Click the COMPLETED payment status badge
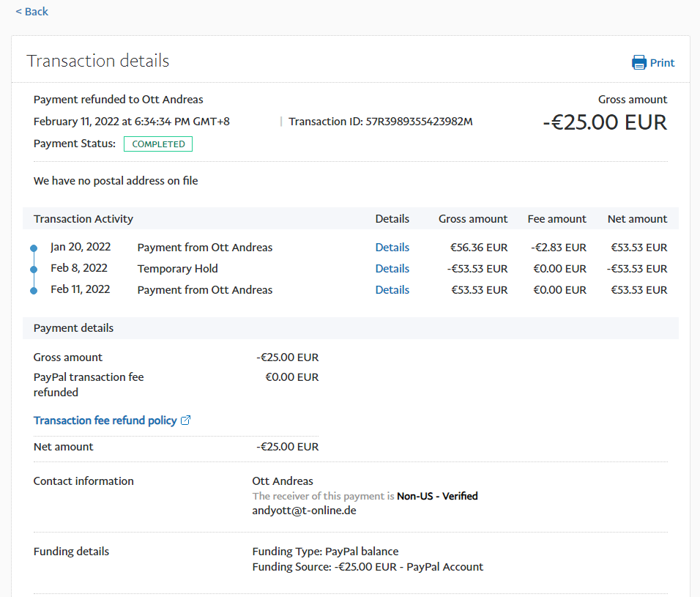 pos(158,144)
